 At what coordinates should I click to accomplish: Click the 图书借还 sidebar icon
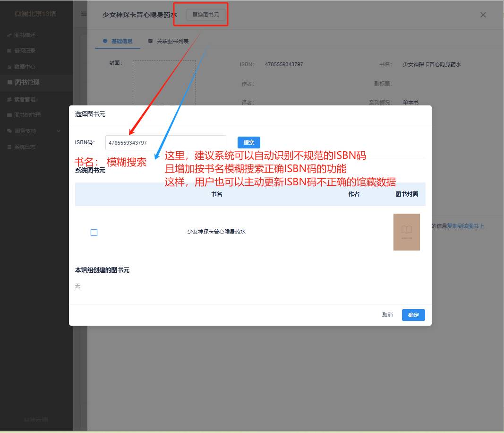[10, 35]
